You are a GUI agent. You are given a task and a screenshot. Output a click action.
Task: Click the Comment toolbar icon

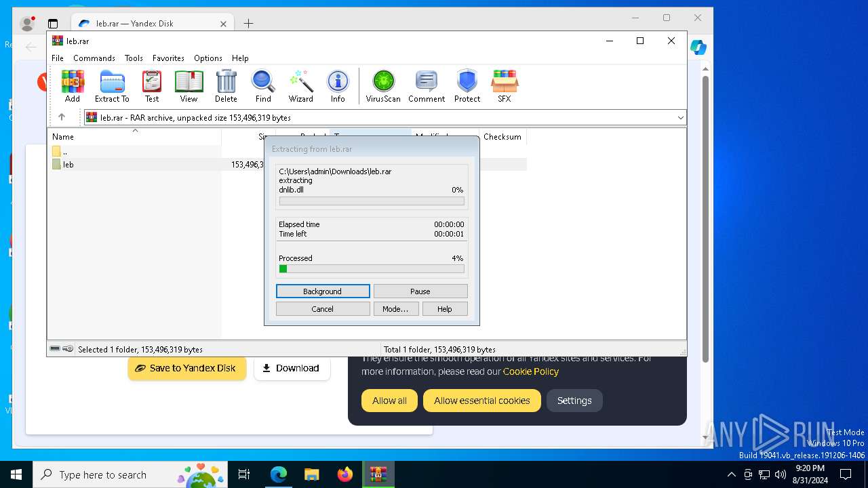(427, 86)
